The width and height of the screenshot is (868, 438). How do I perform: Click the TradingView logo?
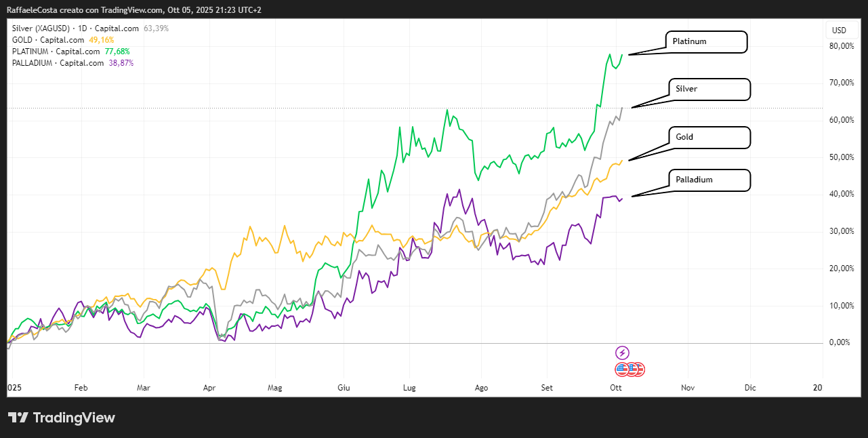click(62, 418)
